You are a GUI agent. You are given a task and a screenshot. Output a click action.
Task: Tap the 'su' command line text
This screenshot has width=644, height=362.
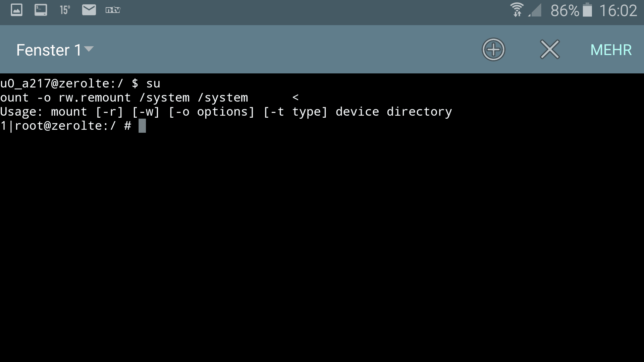pyautogui.click(x=80, y=83)
